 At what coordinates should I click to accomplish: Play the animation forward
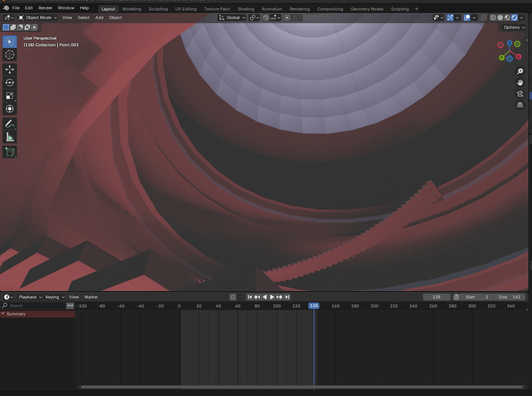[272, 297]
